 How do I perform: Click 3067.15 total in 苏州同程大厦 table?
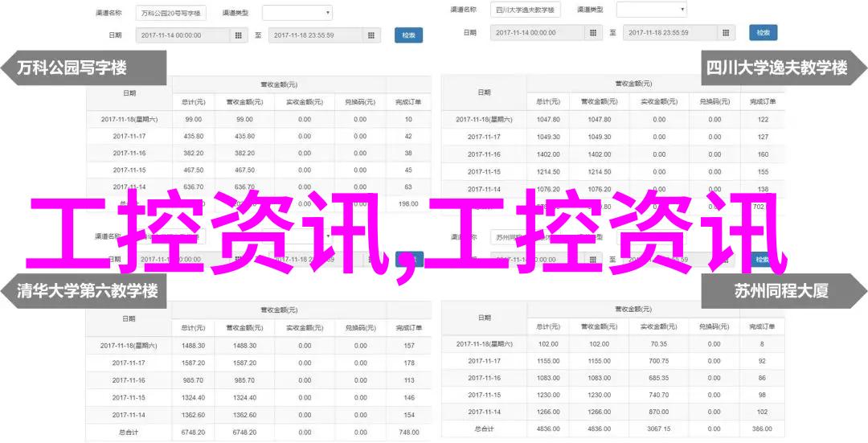click(x=659, y=429)
